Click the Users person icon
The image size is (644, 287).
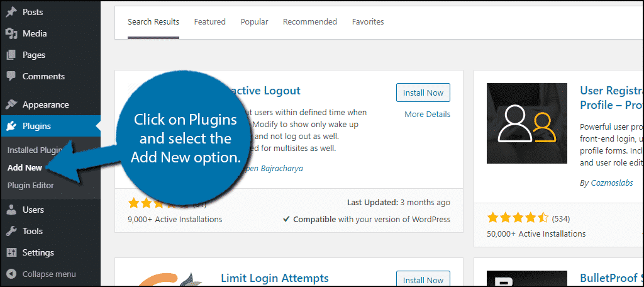point(11,210)
